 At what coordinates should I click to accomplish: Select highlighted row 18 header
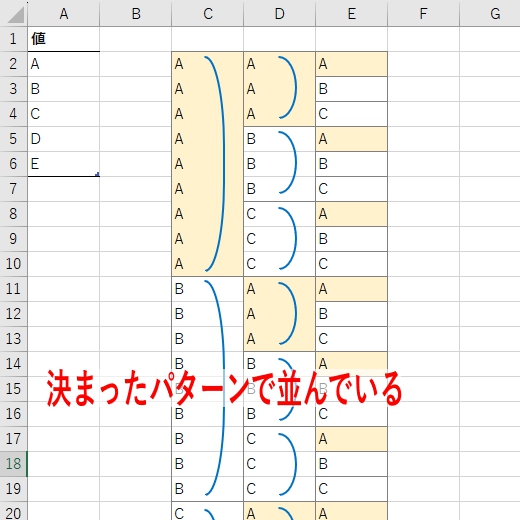point(13,464)
